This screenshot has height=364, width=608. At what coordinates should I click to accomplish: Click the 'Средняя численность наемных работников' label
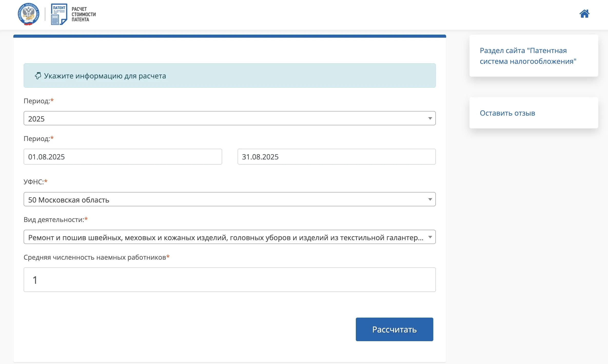tap(95, 257)
